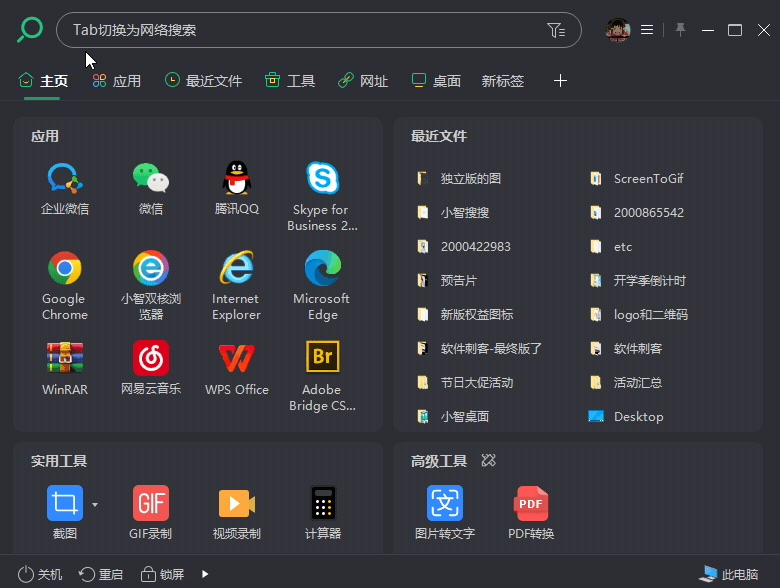Image resolution: width=780 pixels, height=588 pixels.
Task: Open 此电脑 link at bottom right
Action: tap(728, 574)
